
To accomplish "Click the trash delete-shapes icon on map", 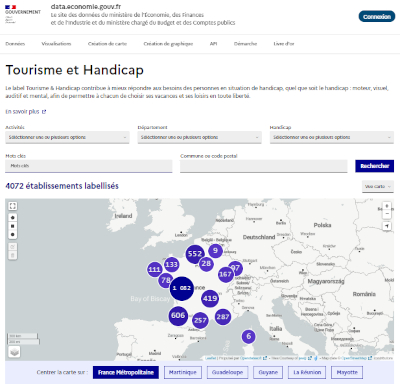I will (x=13, y=256).
